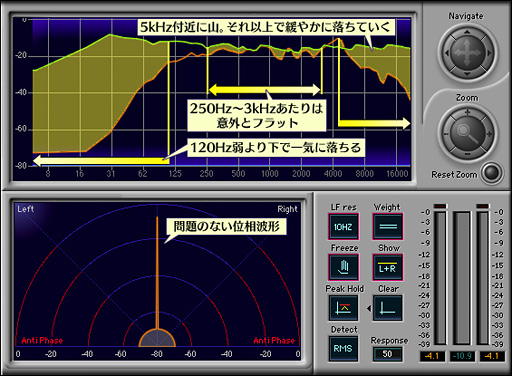Click the center meter readout -10.9
The image size is (512, 376).
click(x=462, y=356)
